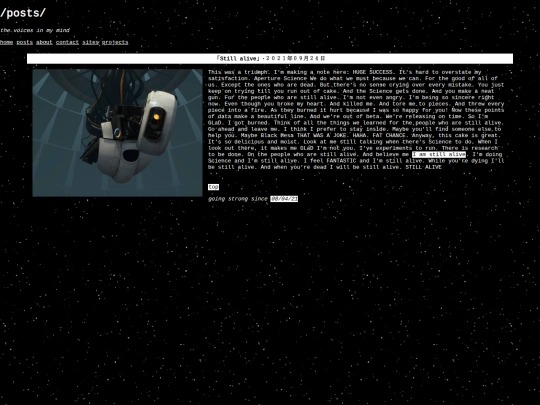The height and width of the screenshot is (405, 540).
Task: Open the contact page link
Action: click(x=67, y=42)
